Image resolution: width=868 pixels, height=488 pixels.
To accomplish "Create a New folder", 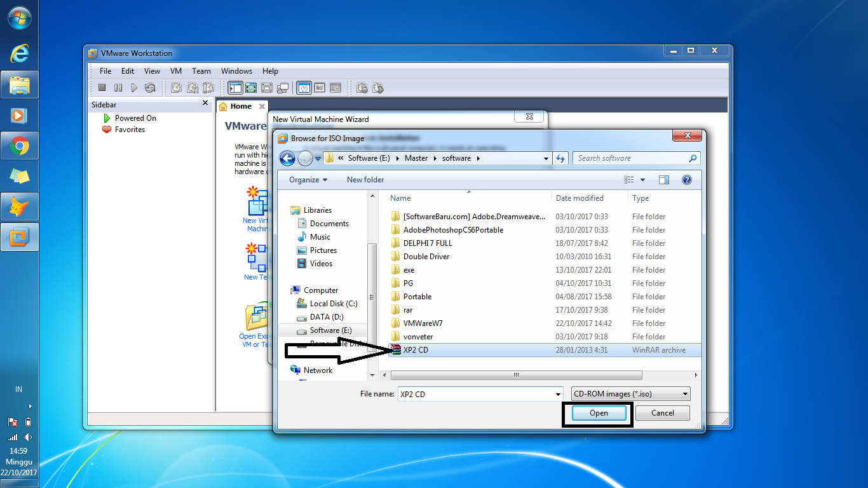I will (x=365, y=180).
